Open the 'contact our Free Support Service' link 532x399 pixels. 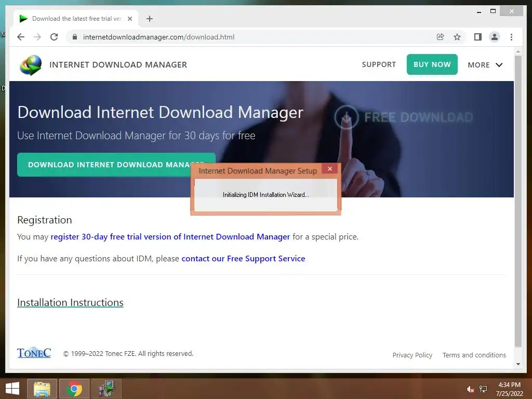[x=243, y=259]
